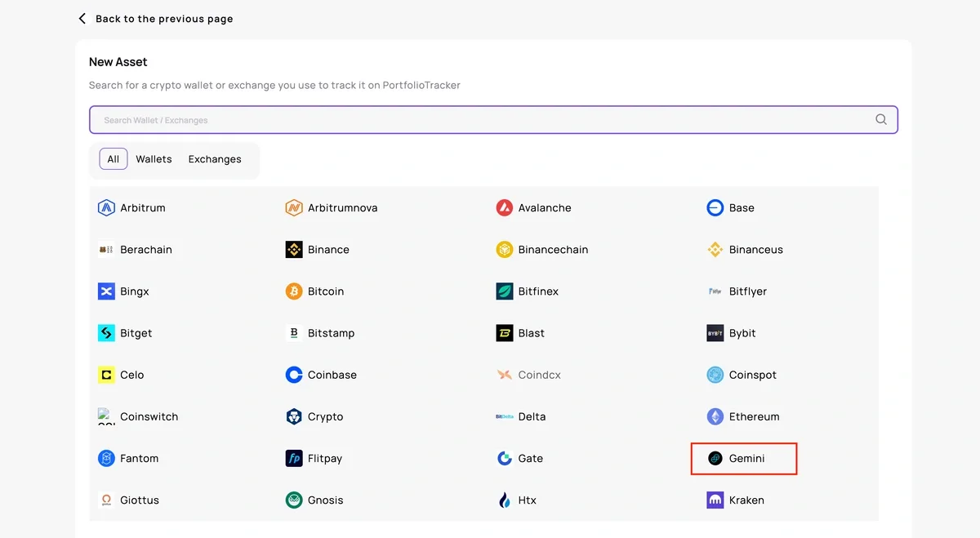
Task: Click the orange Bitcoin icon
Action: coord(294,291)
